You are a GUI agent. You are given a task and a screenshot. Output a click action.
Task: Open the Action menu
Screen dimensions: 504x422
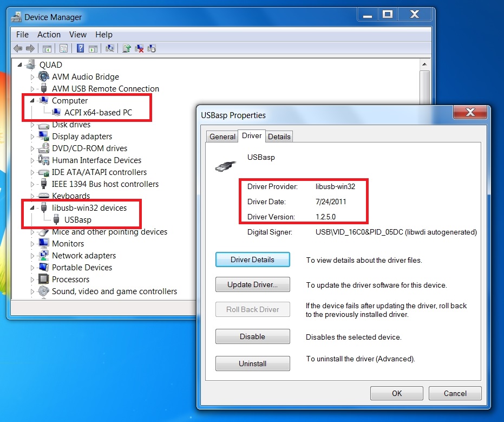click(49, 35)
